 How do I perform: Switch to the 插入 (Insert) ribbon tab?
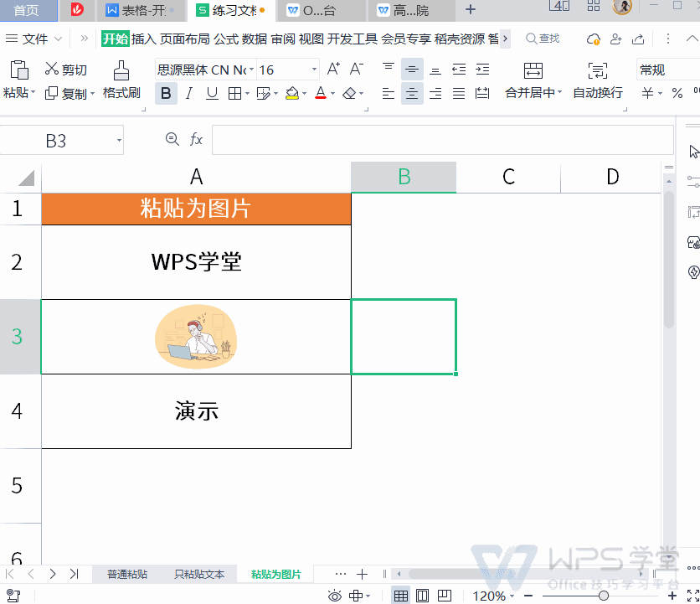[x=143, y=39]
